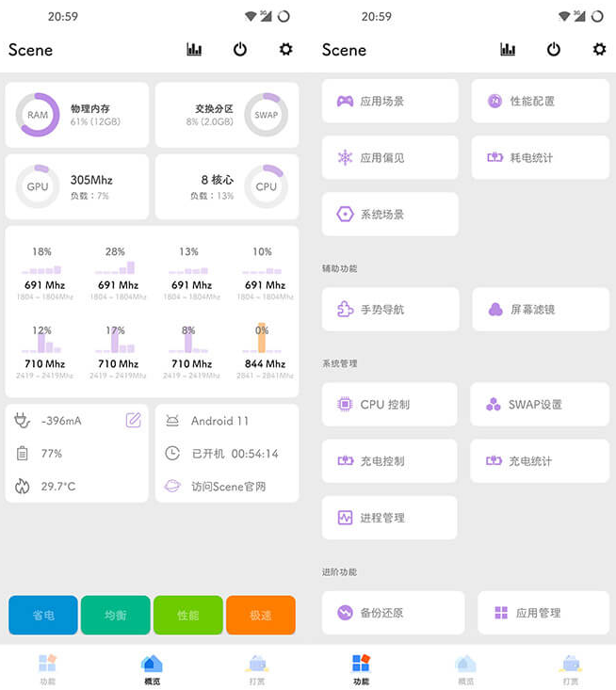Image resolution: width=616 pixels, height=690 pixels.
Task: Click the edit icon beside -396mA
Action: [x=133, y=420]
